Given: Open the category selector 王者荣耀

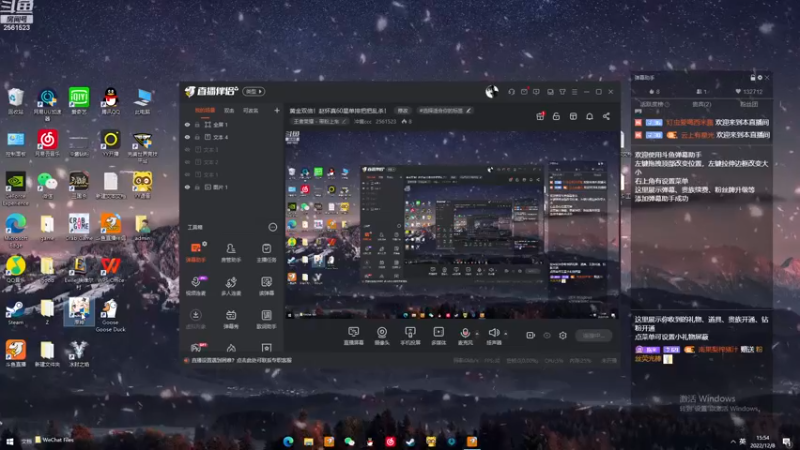Looking at the screenshot, I should [x=320, y=121].
